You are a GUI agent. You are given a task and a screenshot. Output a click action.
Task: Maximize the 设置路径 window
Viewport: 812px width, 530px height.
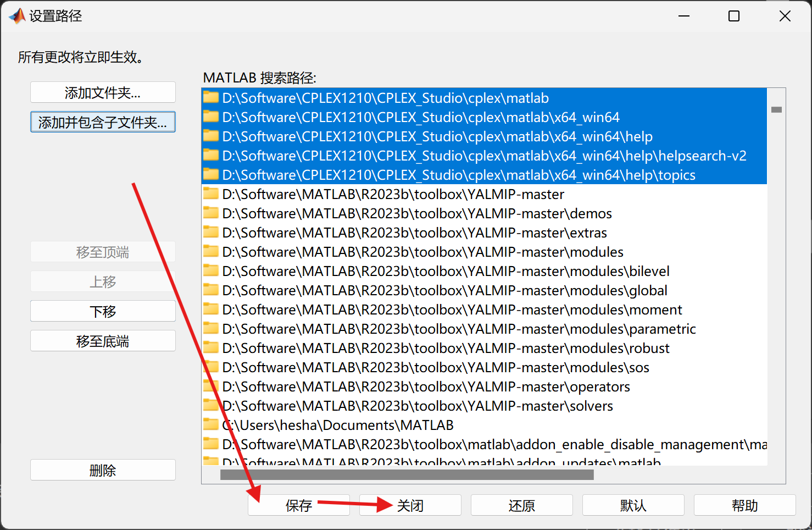(x=734, y=16)
